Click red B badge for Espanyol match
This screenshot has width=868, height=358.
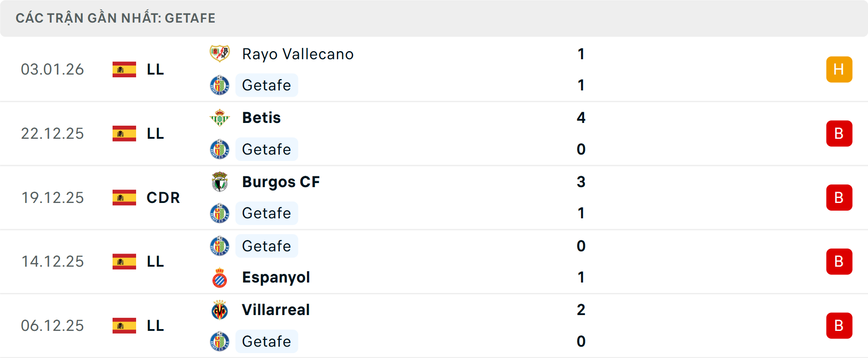839,262
